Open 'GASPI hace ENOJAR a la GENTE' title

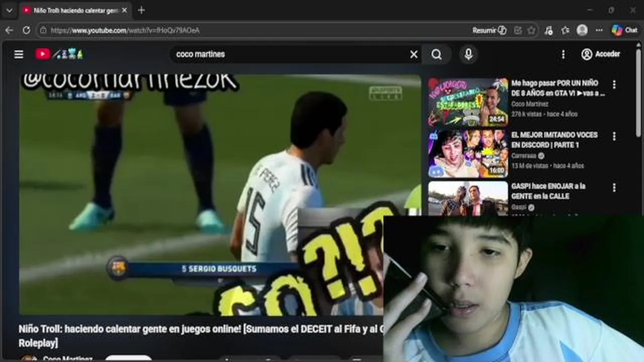point(548,191)
